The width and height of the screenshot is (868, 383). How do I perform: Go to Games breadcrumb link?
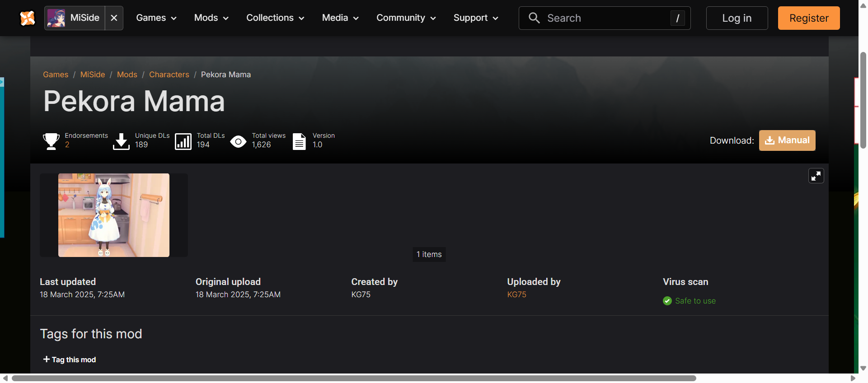(x=56, y=75)
